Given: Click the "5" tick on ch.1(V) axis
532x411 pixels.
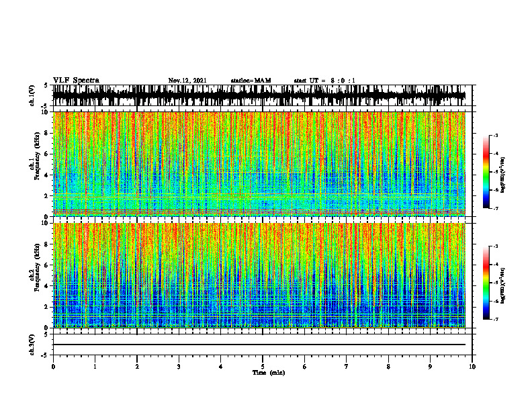Looking at the screenshot, I should [46, 86].
